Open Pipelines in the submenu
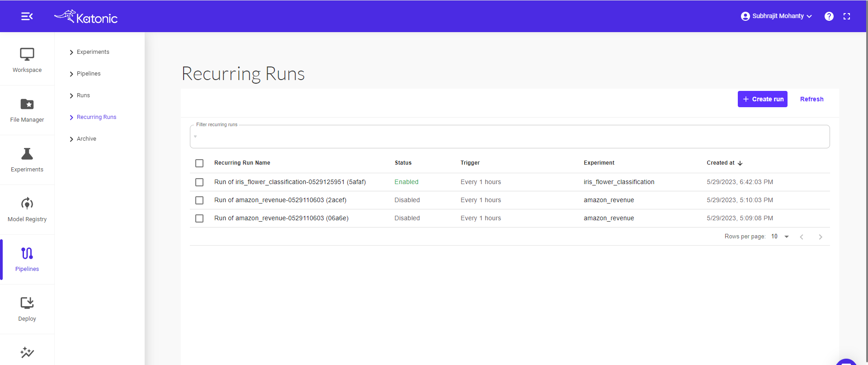The image size is (868, 365). [x=89, y=74]
